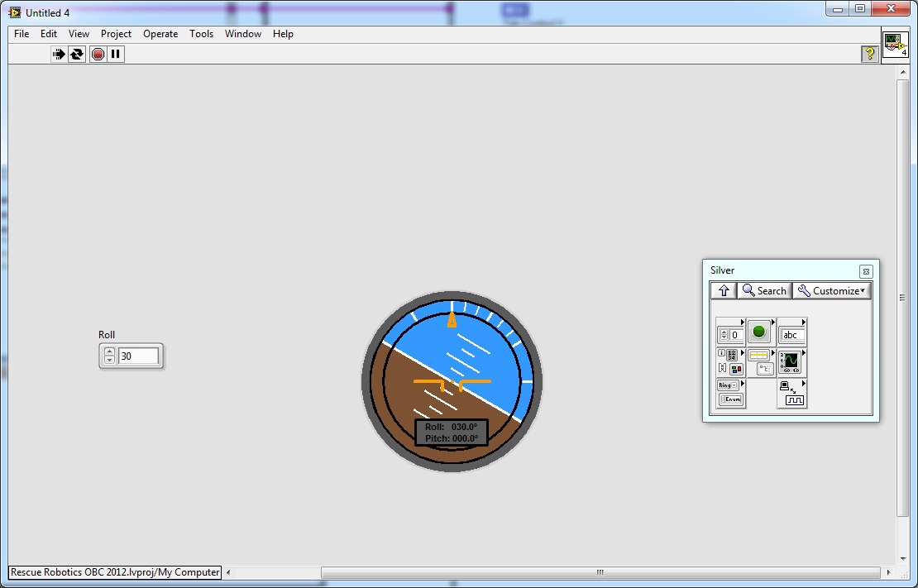The width and height of the screenshot is (918, 588).
Task: Maximize the Untitled 4 window
Action: click(x=860, y=9)
